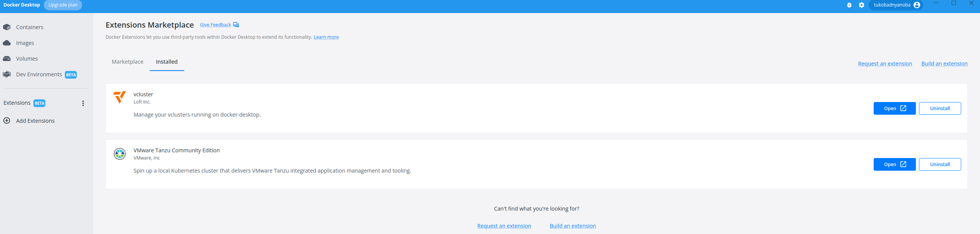
Task: Open Extensions three-dot options menu
Action: coord(83,103)
